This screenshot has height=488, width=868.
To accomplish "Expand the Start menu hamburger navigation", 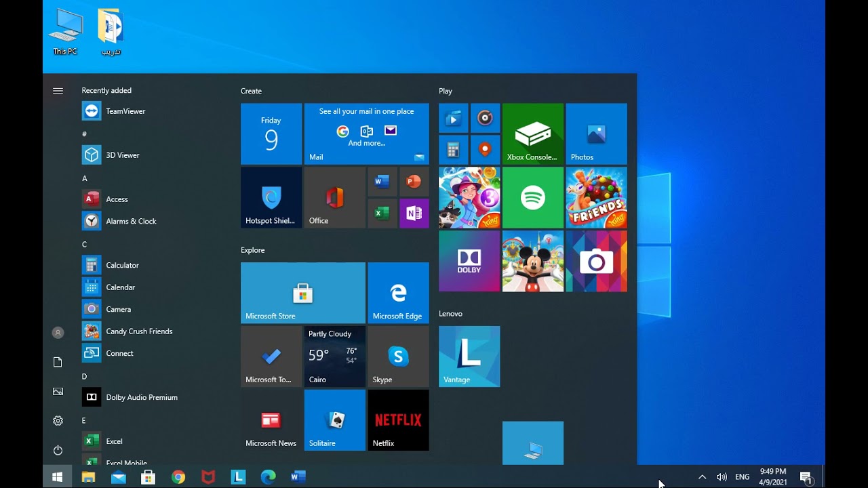I will click(x=58, y=91).
